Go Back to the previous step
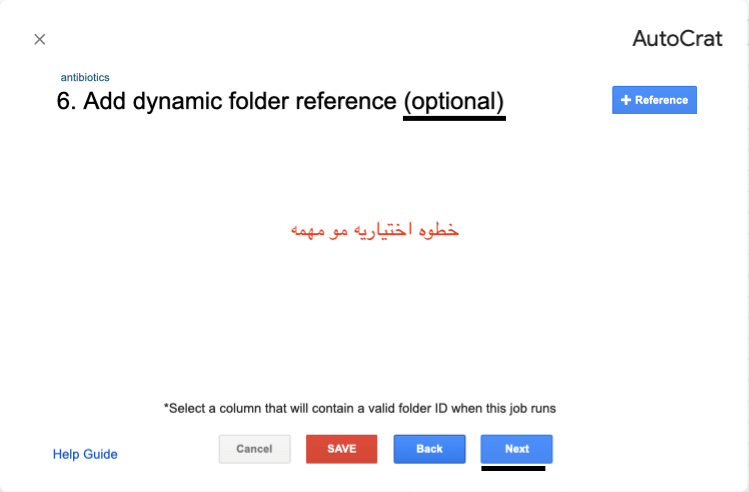The width and height of the screenshot is (749, 492). click(x=429, y=449)
